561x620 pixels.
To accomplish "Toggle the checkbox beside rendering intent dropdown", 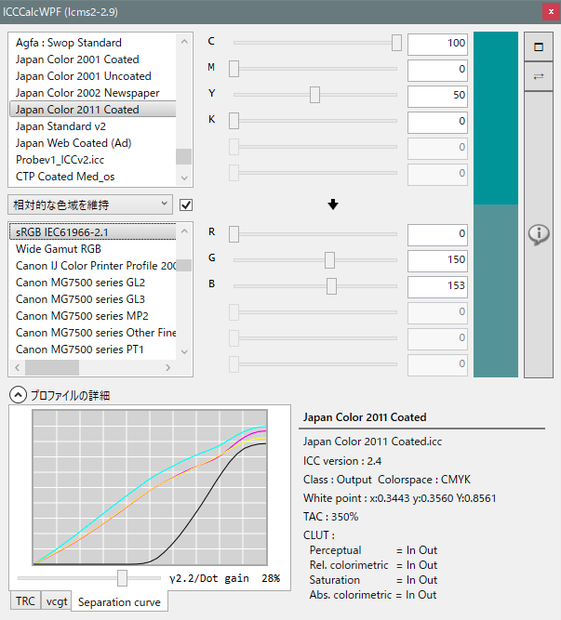I will (x=186, y=205).
